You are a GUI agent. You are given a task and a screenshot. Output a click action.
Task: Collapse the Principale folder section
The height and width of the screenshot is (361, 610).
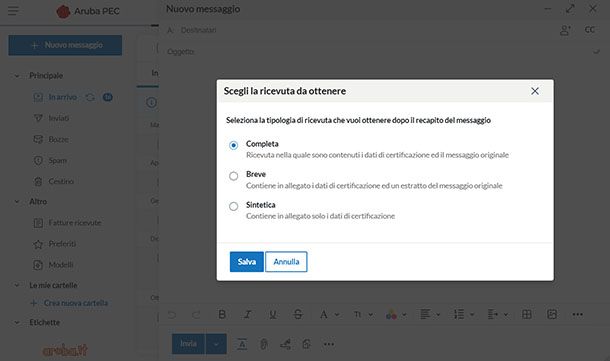click(17, 75)
